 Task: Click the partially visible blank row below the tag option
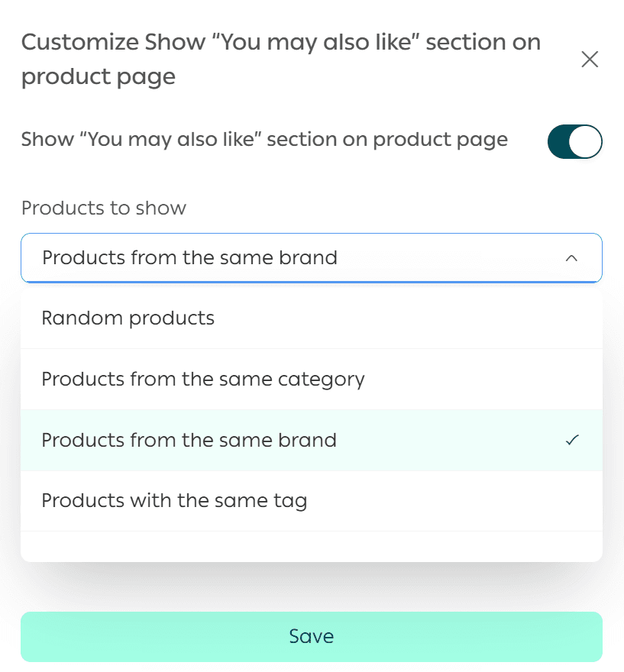[x=312, y=545]
